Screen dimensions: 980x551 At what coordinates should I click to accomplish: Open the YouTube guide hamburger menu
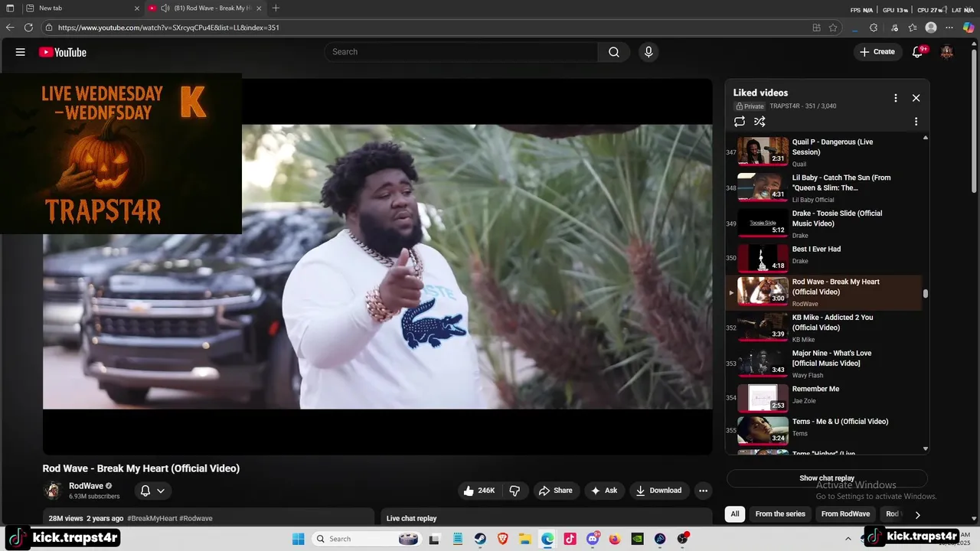[x=21, y=52]
